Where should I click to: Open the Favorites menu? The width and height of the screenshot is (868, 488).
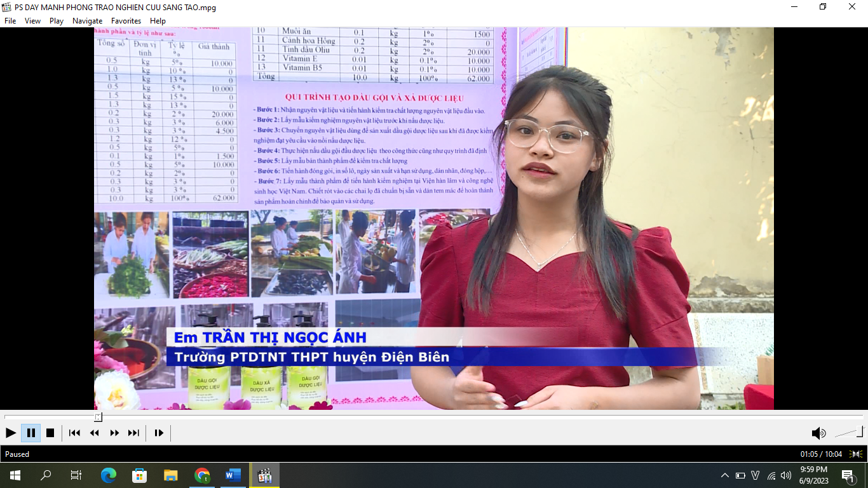pos(126,21)
